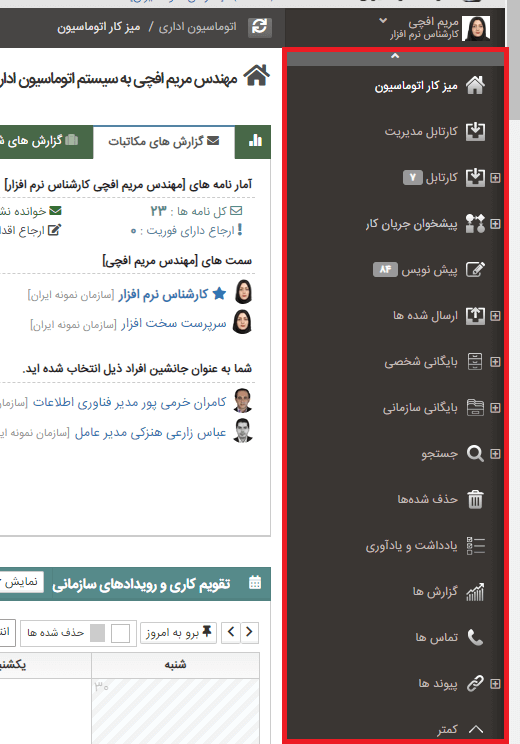Expand the ارسال شده ها plus sign

tap(495, 316)
